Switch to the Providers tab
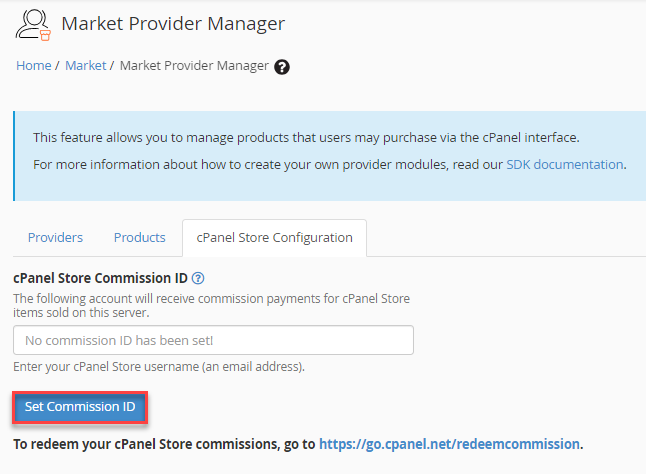 pos(55,238)
